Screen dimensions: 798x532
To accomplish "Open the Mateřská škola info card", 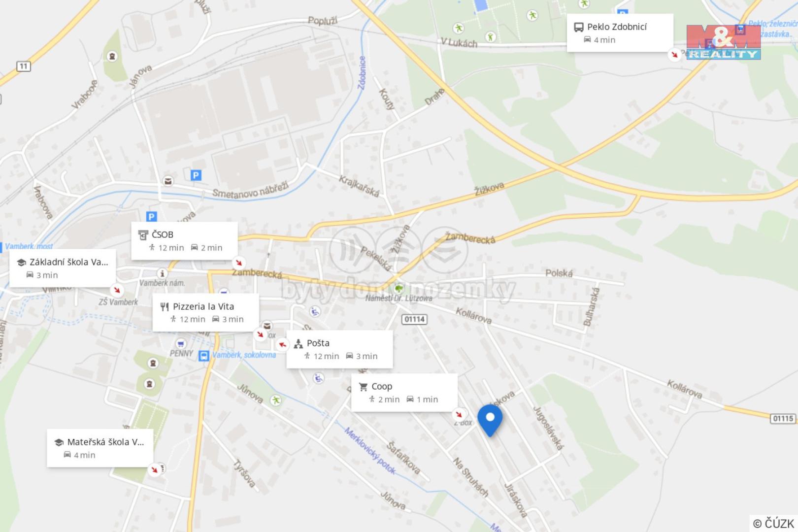I will coord(100,448).
